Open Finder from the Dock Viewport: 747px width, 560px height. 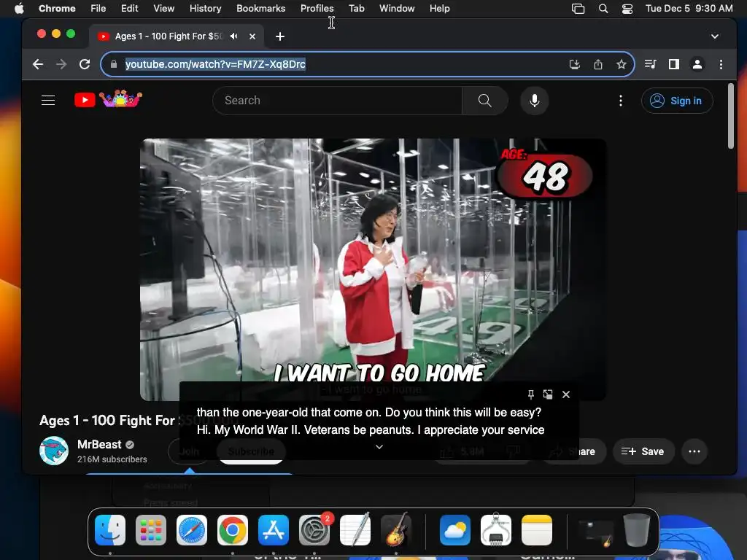pos(110,530)
